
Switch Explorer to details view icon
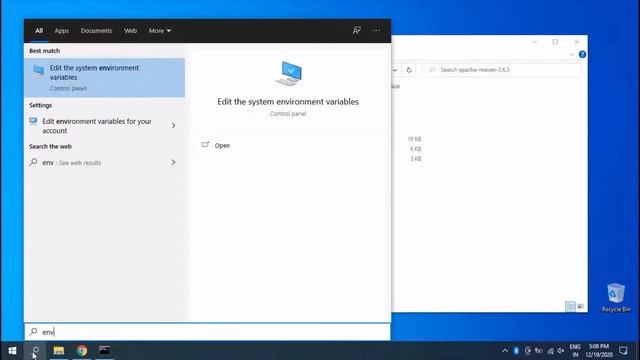click(570, 306)
